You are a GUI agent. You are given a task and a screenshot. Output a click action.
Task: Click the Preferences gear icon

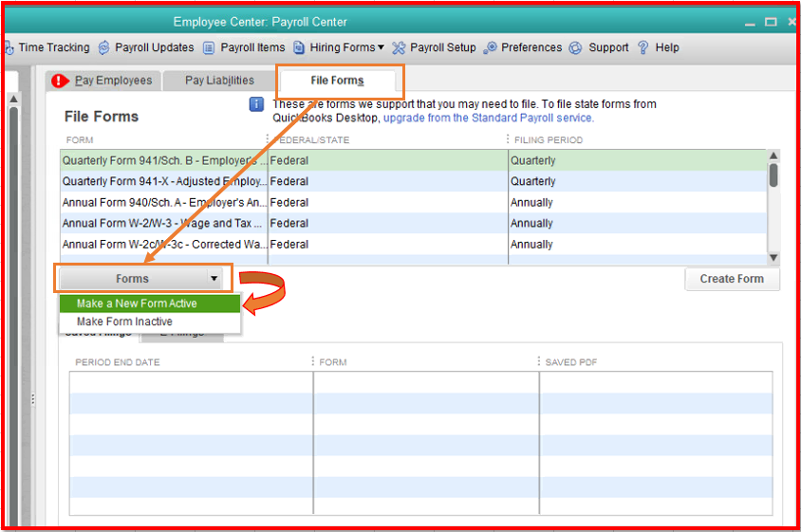(490, 47)
